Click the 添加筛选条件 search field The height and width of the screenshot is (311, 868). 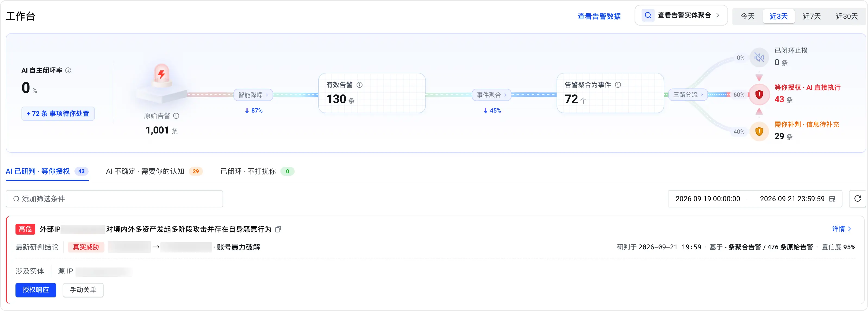point(114,199)
